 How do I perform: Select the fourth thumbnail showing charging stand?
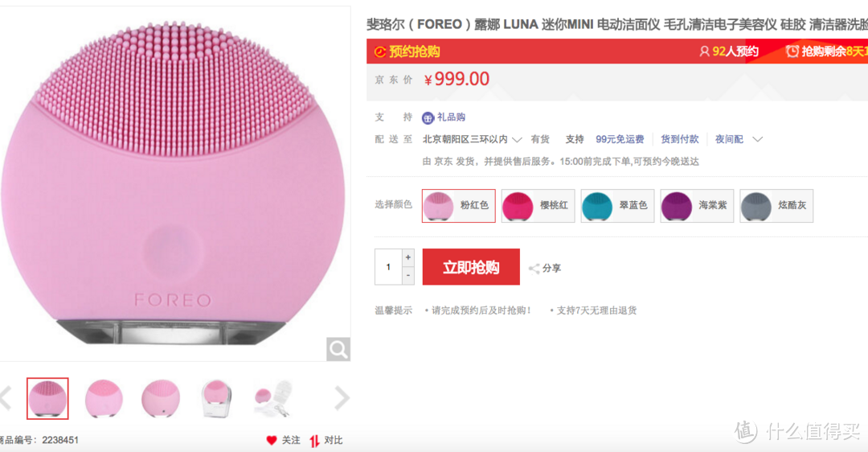tap(216, 398)
